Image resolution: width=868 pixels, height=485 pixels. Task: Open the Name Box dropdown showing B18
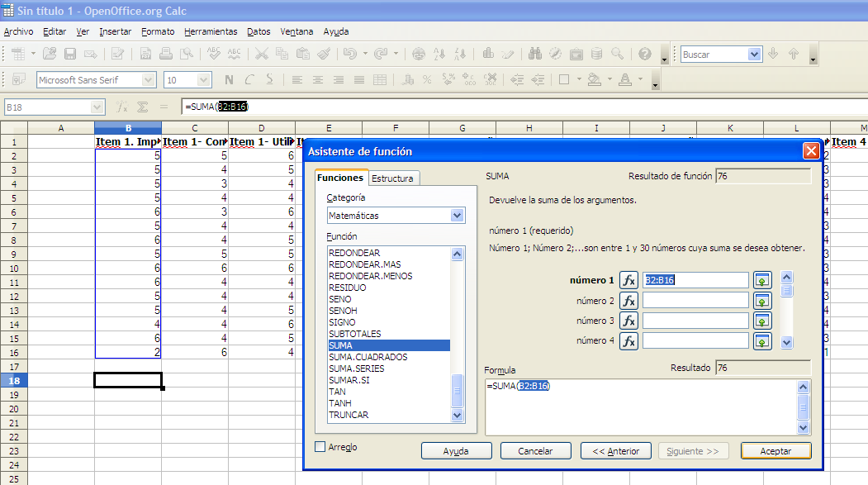[x=97, y=107]
